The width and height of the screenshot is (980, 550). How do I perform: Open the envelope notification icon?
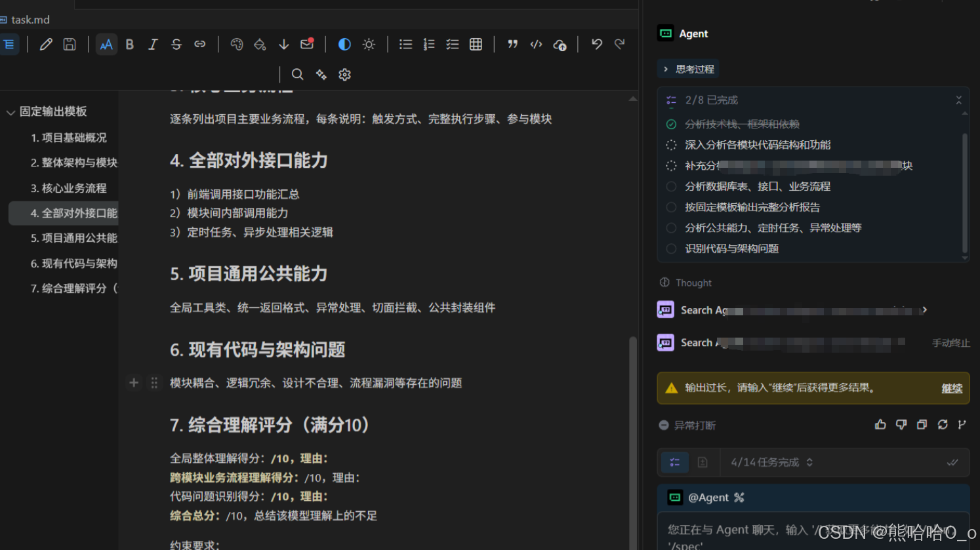tap(307, 44)
